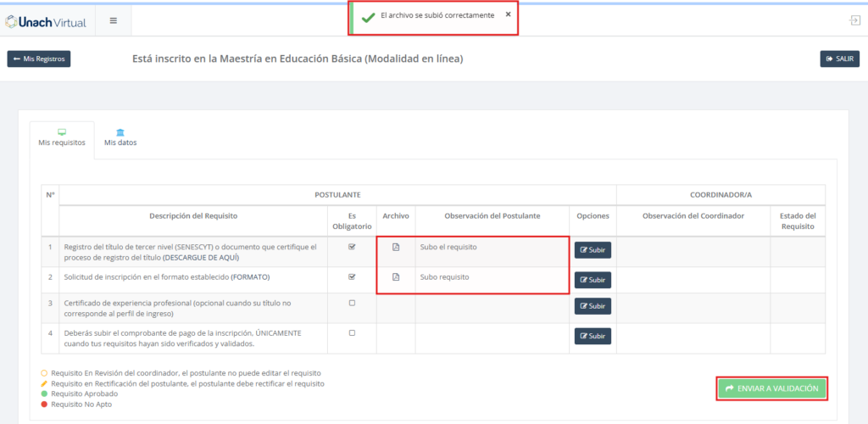Open the DESCARGUE DE AQUÍ link
The image size is (868, 424).
(200, 257)
